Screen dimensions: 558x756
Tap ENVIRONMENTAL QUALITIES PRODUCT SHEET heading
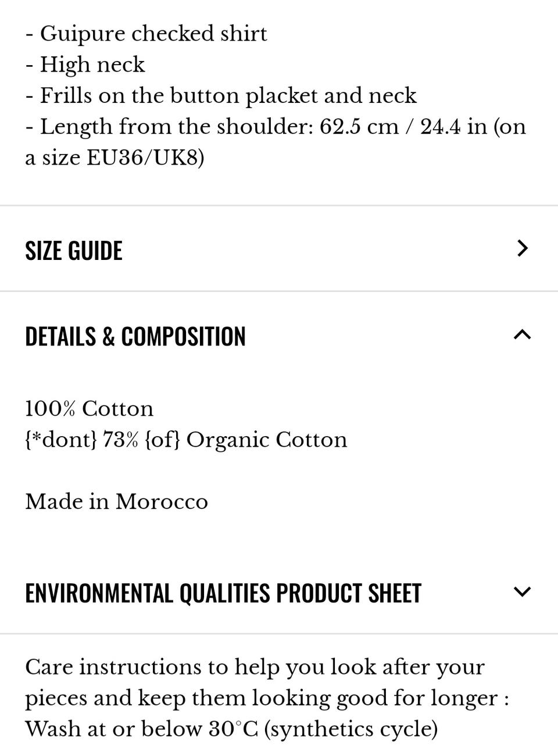[x=223, y=593]
